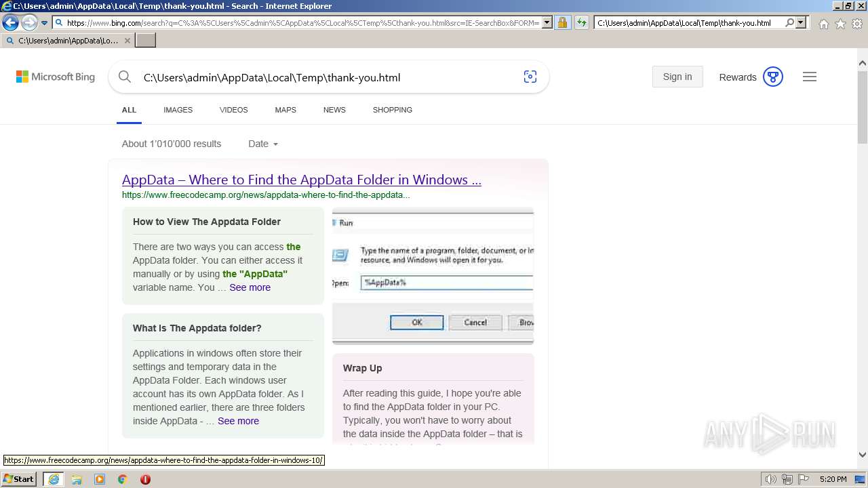Click the refresh page icon

(x=582, y=23)
